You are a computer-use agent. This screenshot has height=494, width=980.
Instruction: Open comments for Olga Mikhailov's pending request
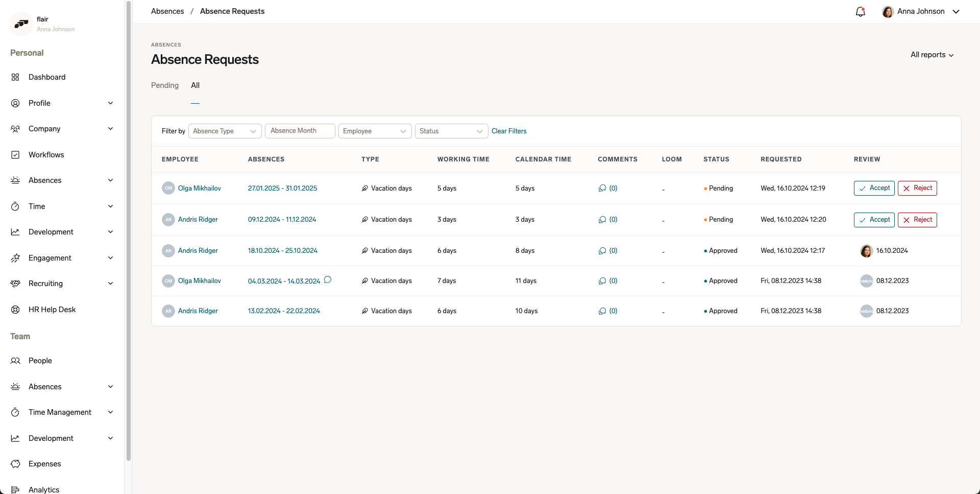pos(608,188)
